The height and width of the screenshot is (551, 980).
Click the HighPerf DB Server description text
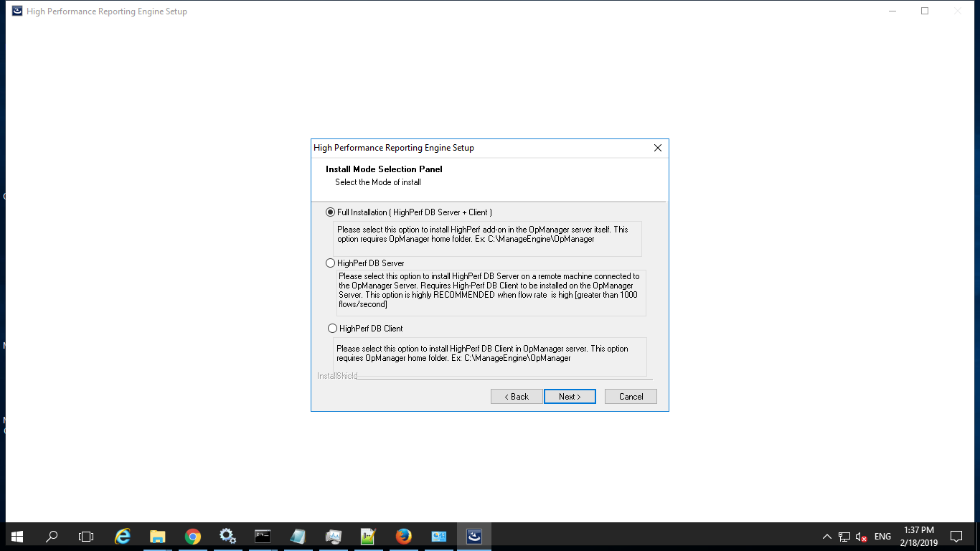click(x=489, y=291)
